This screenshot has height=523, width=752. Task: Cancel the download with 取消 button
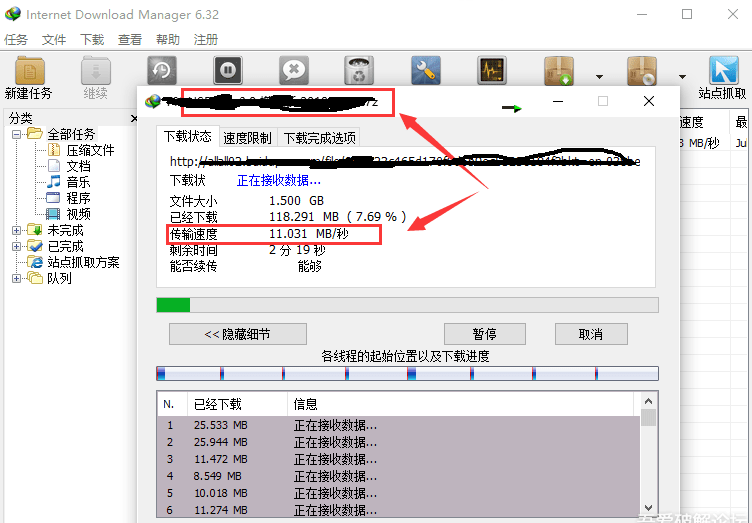591,334
